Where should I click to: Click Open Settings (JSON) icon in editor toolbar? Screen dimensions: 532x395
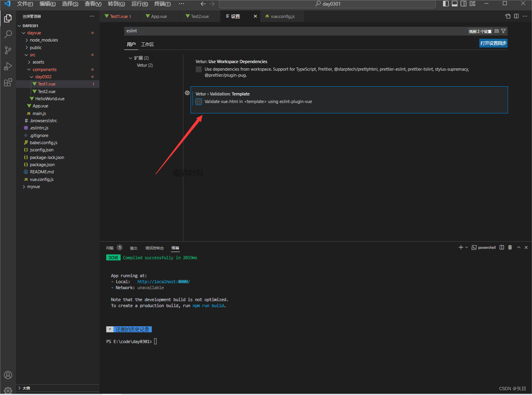(508, 16)
